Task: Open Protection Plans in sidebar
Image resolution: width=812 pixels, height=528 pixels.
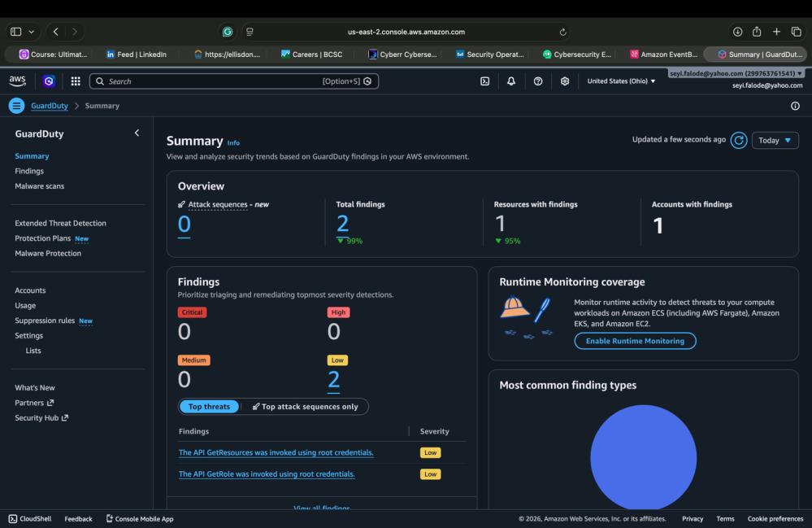Action: (42, 238)
